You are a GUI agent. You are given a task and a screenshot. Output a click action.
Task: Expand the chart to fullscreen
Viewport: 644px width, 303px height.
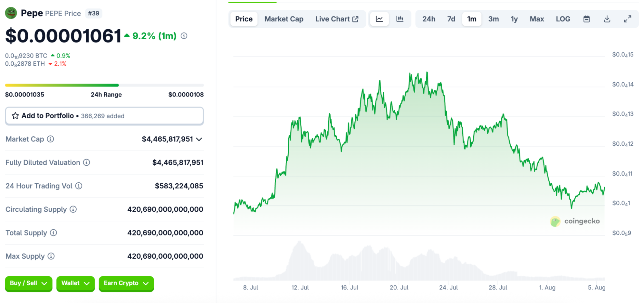tap(628, 19)
